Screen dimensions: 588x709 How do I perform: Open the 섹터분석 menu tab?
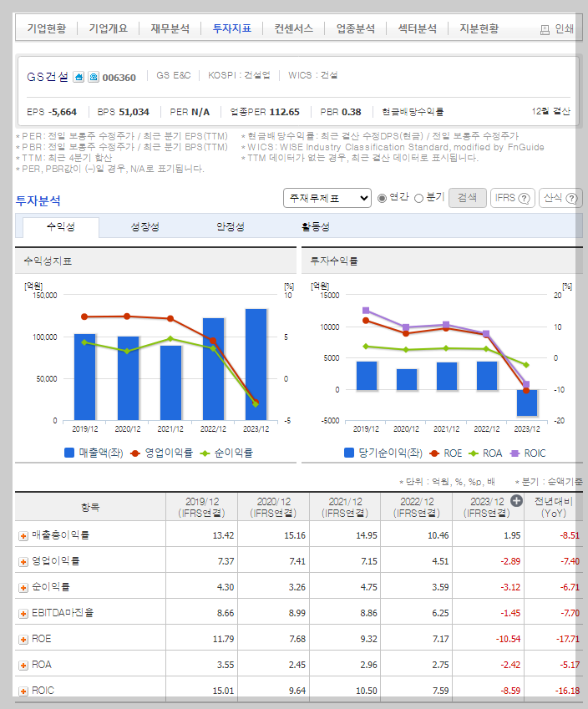(418, 28)
